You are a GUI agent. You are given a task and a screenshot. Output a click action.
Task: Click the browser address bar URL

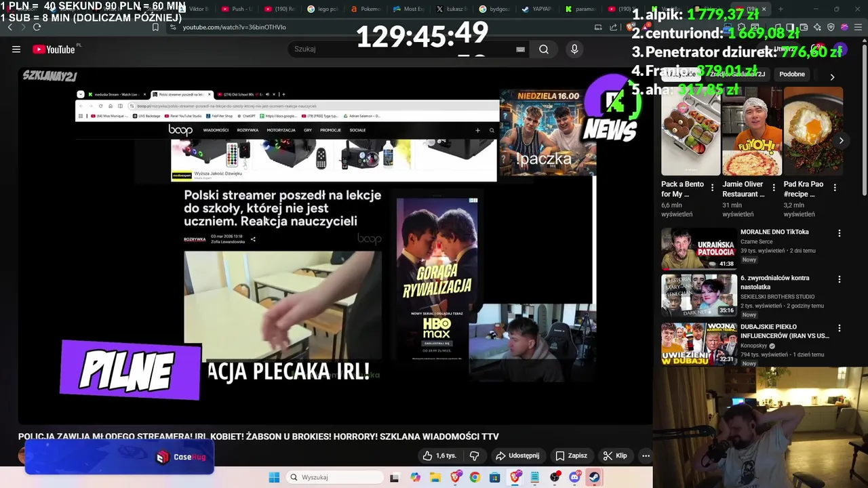[x=235, y=27]
